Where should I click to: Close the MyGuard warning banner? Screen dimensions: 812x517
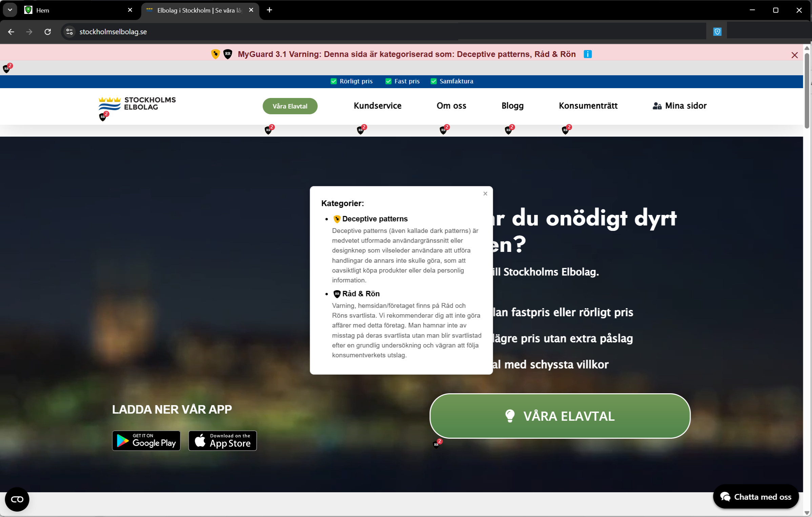point(794,55)
